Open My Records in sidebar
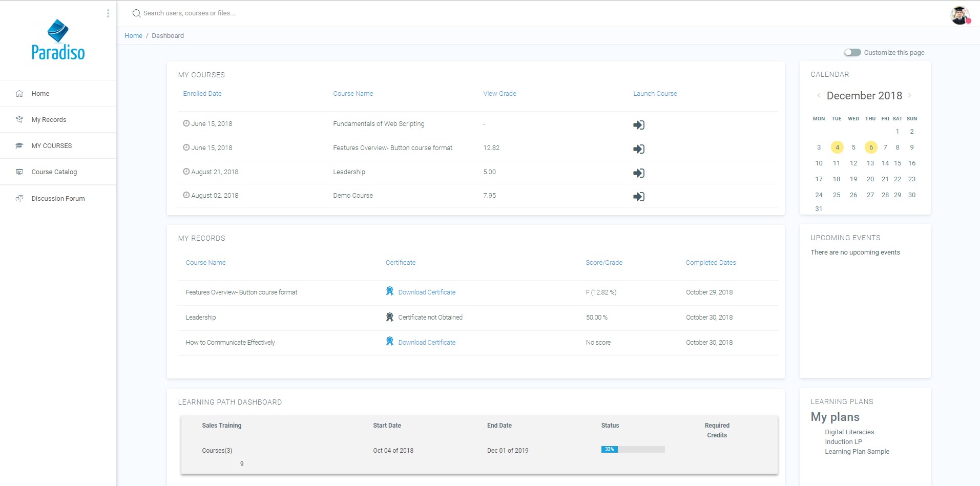Screen dimensions: 980x486 tap(49, 120)
